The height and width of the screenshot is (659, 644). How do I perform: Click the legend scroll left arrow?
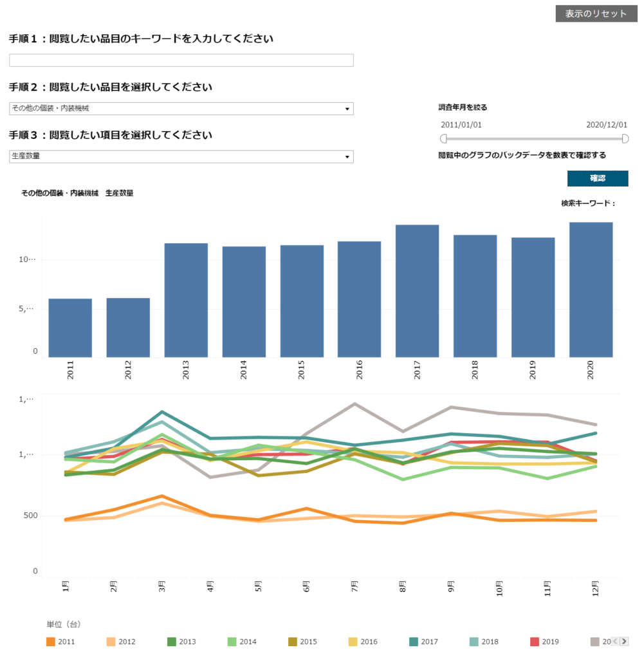point(616,642)
